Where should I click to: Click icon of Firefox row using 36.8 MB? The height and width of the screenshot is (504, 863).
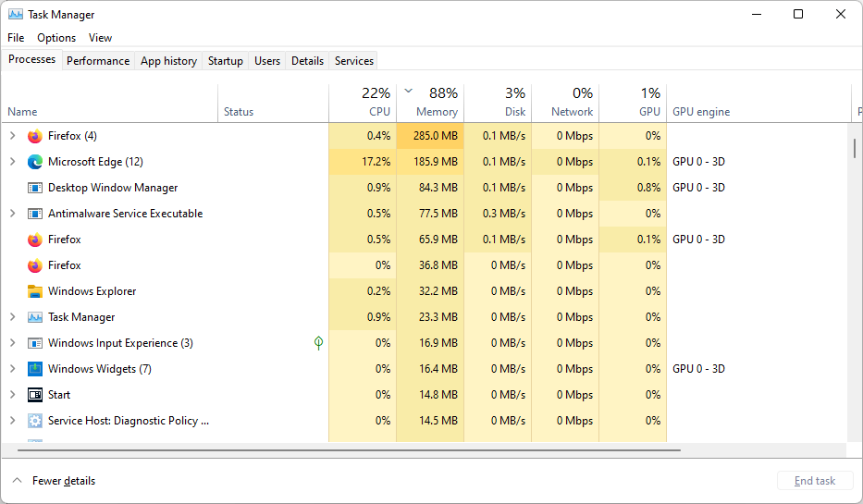tap(34, 265)
